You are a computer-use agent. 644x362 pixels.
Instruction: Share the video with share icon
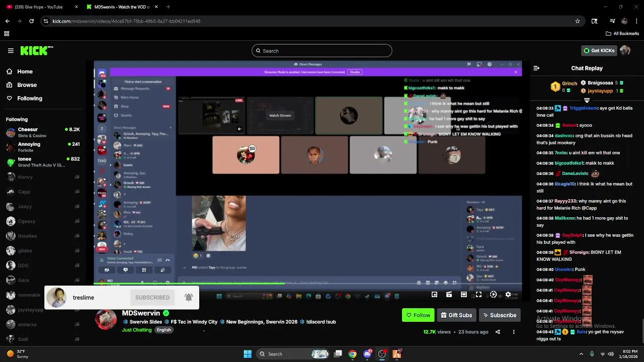pyautogui.click(x=498, y=332)
